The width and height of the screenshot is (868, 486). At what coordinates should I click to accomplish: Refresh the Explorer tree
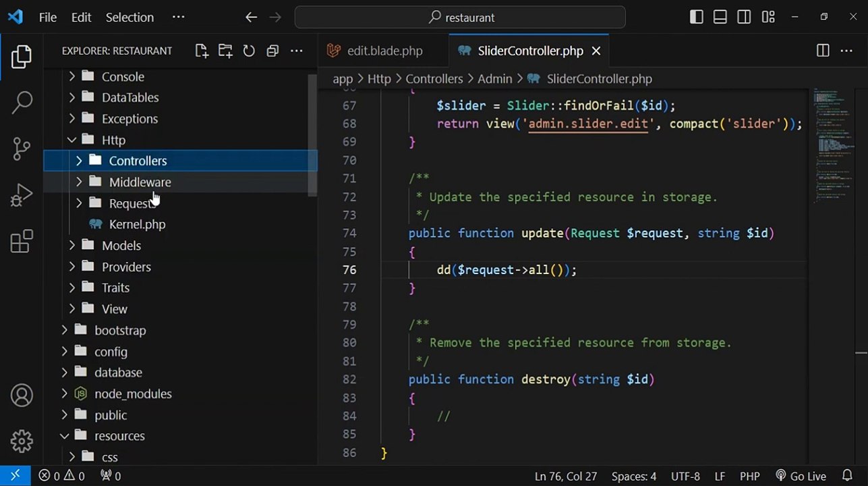click(249, 51)
